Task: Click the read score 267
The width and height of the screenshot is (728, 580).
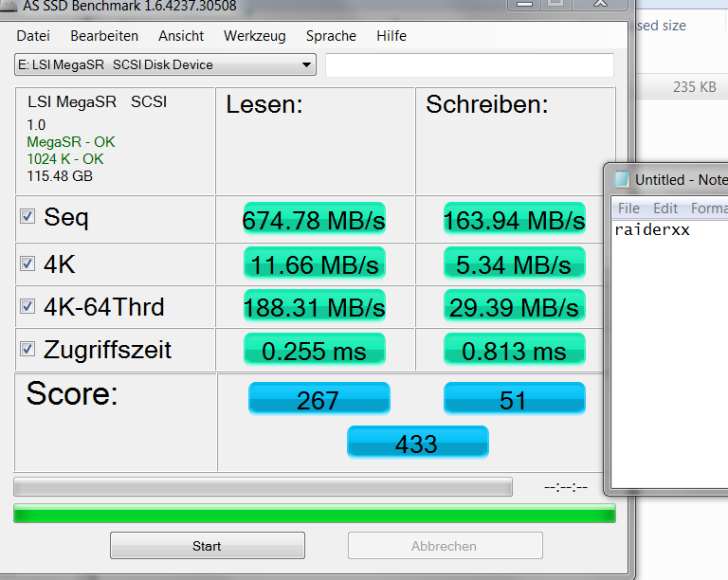Action: 318,399
